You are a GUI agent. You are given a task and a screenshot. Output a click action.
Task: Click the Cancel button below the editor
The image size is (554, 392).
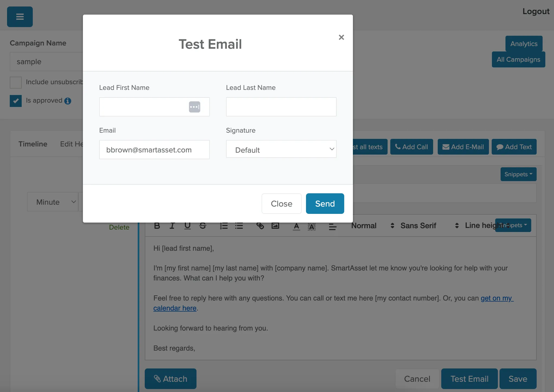click(x=417, y=379)
